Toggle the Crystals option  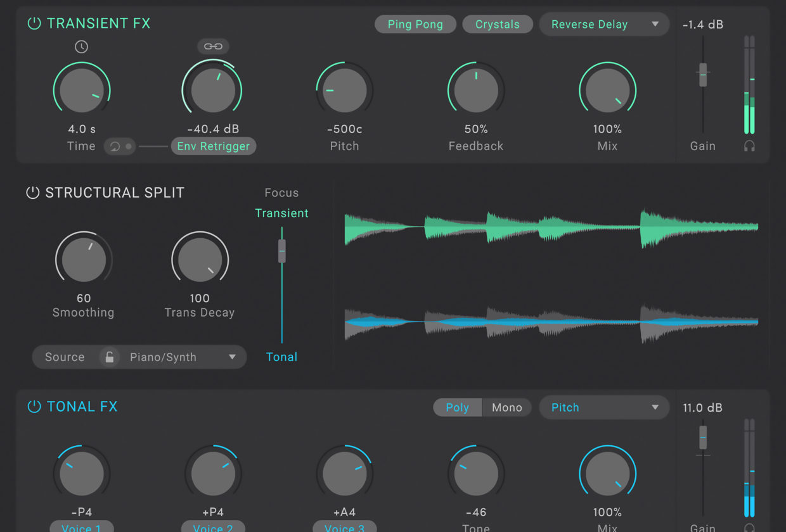[498, 25]
